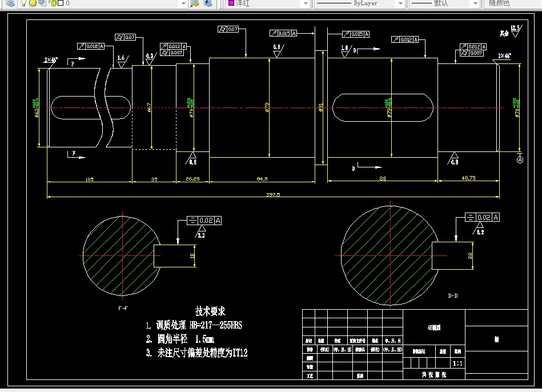Click the D-D section label

coord(453,296)
